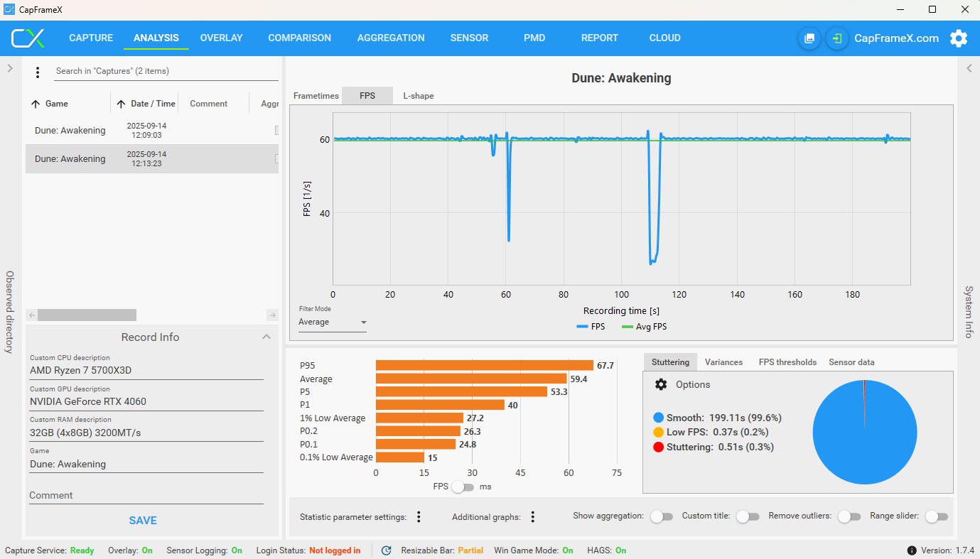Select Dune: Awakening capture from 12:13:23
This screenshot has height=559, width=980.
click(152, 158)
